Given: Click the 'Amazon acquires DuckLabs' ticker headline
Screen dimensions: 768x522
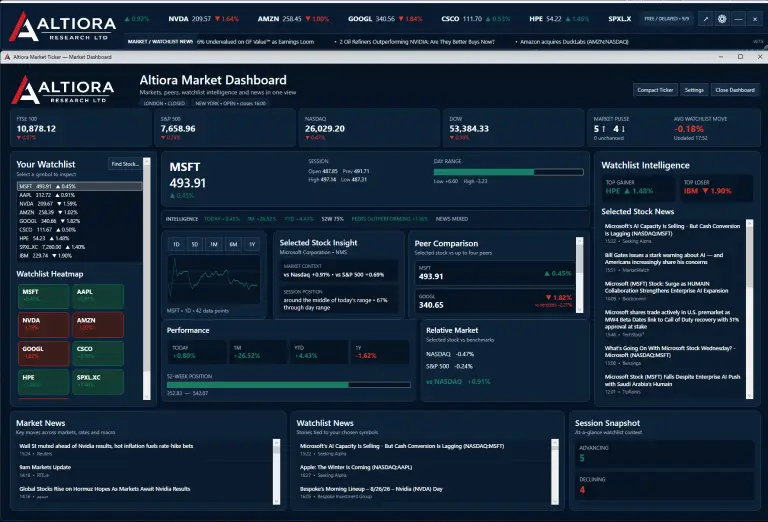Looking at the screenshot, I should tap(574, 42).
